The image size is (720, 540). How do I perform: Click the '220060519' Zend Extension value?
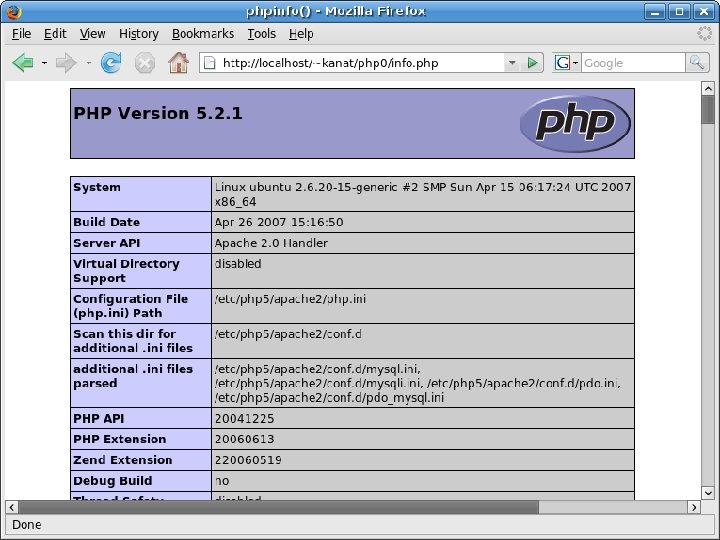point(248,460)
